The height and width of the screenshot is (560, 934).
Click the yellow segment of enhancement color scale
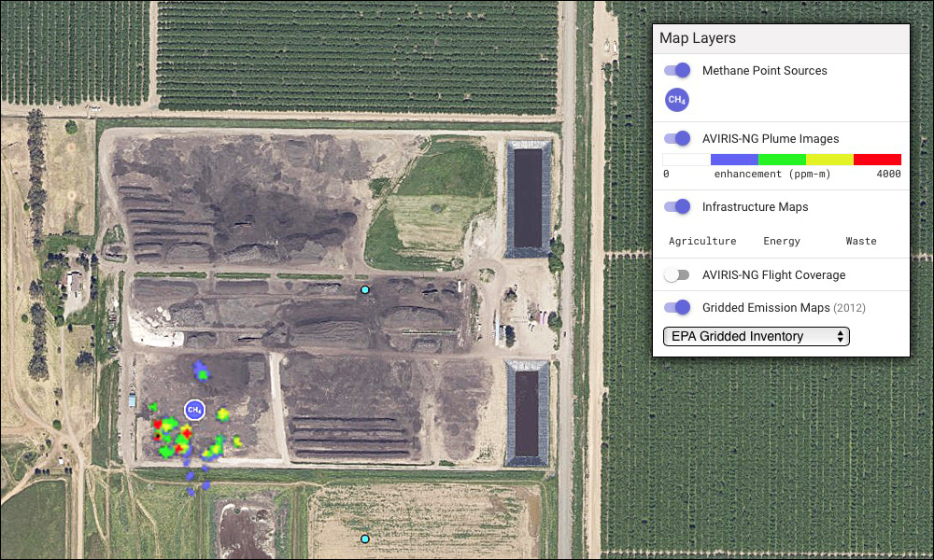point(829,160)
